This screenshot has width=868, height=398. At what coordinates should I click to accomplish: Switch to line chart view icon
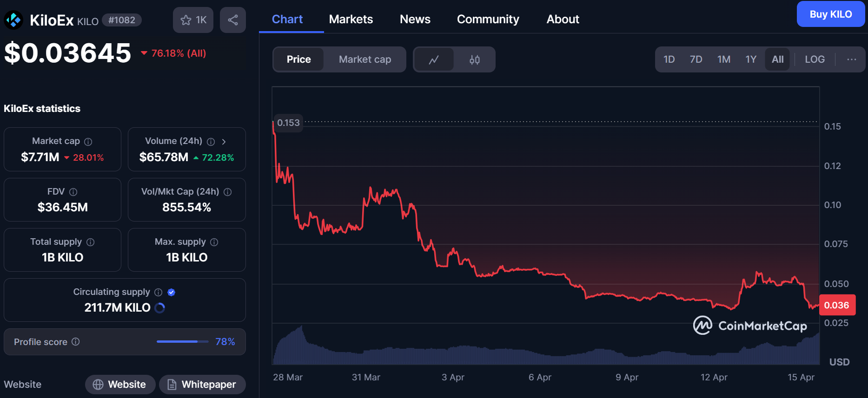pyautogui.click(x=434, y=59)
